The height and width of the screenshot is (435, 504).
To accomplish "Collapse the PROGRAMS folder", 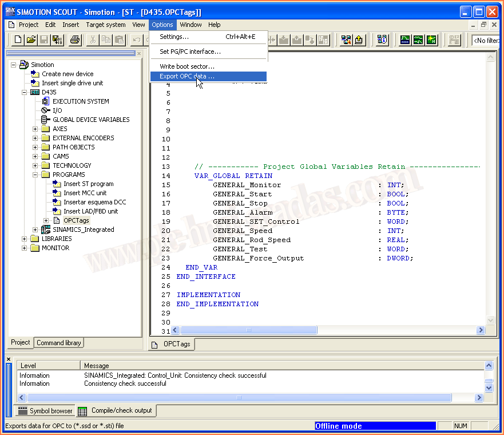I will 35,175.
